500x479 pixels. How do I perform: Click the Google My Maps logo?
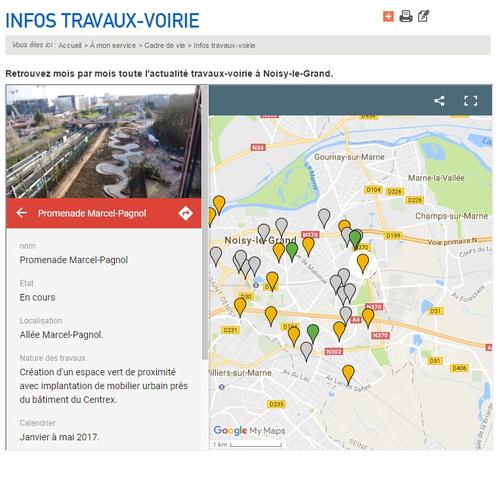click(x=249, y=430)
